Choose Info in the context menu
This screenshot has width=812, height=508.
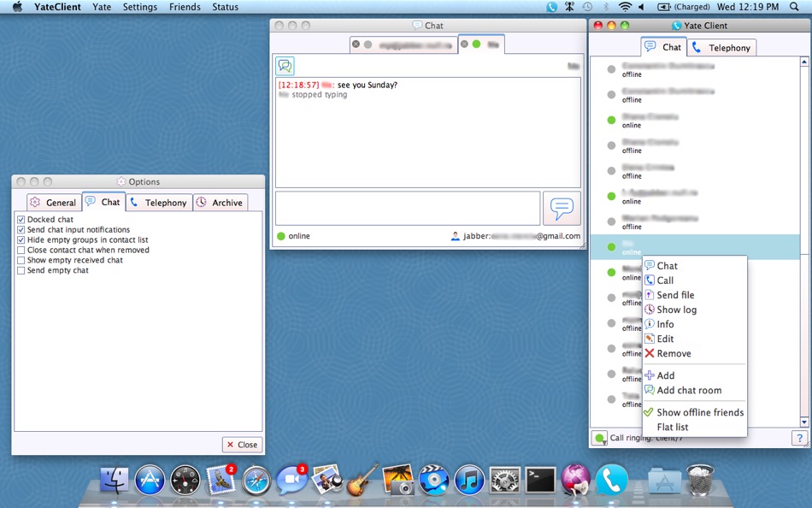coord(694,324)
